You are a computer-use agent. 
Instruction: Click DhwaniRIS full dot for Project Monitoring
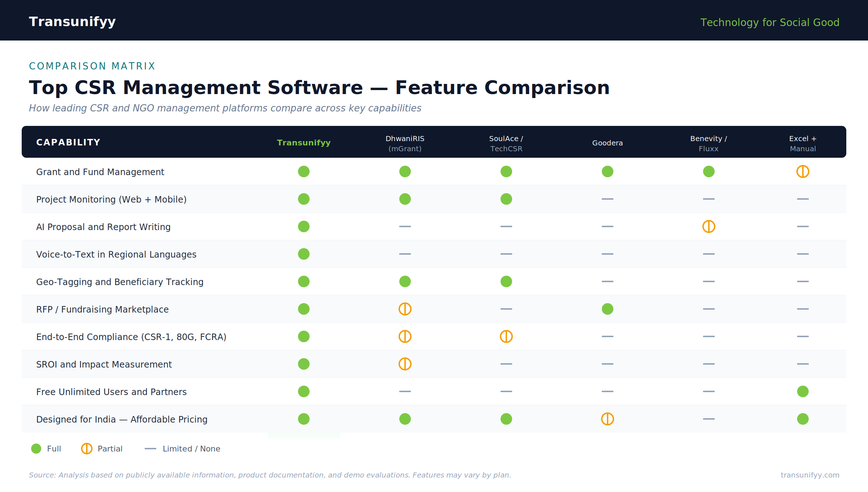[405, 199]
